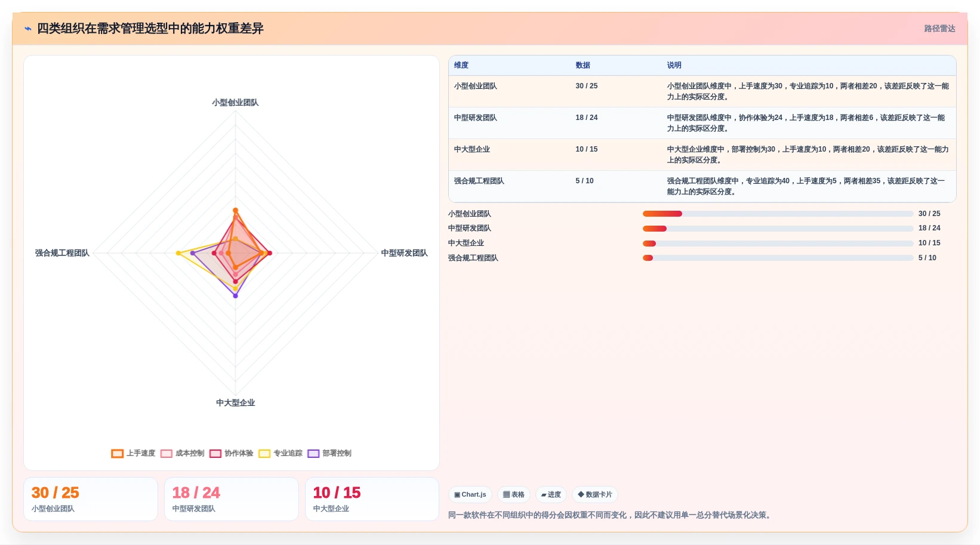Open the 18 / 24 中型研发团队 data card
The image size is (980, 545).
click(232, 499)
